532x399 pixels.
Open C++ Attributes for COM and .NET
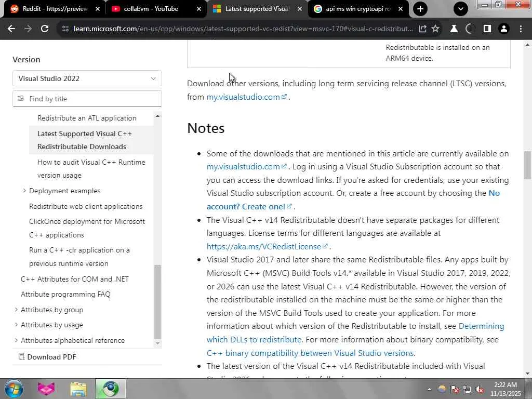75,279
